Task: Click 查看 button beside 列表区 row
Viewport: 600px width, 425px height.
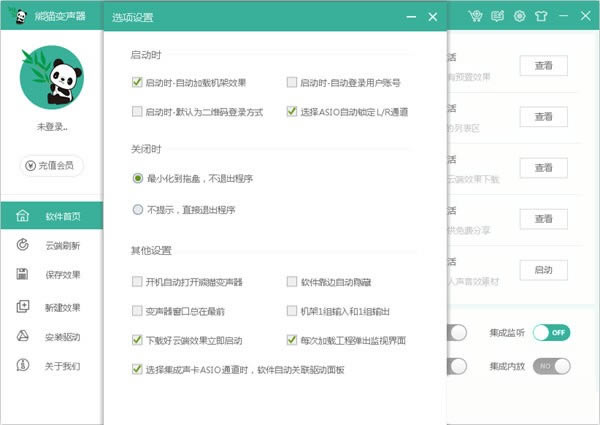Action: 543,116
